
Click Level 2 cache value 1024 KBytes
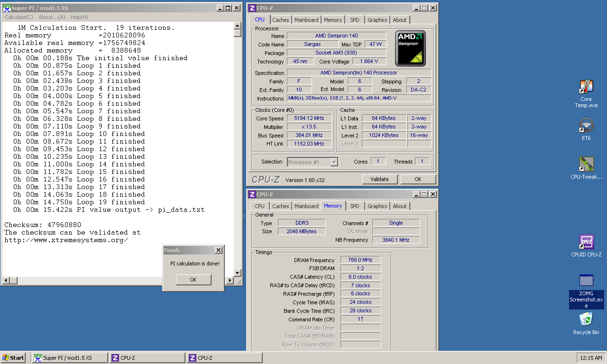click(384, 136)
